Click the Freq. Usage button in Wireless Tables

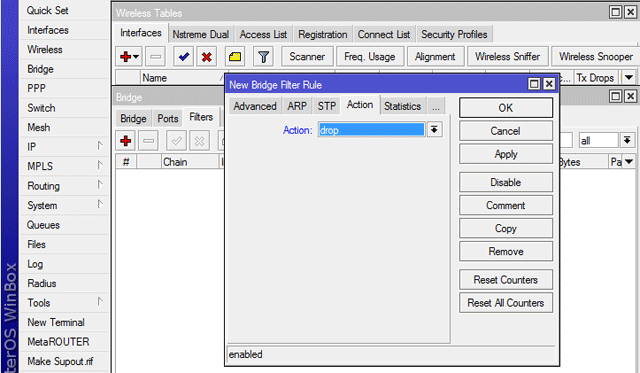click(x=370, y=57)
